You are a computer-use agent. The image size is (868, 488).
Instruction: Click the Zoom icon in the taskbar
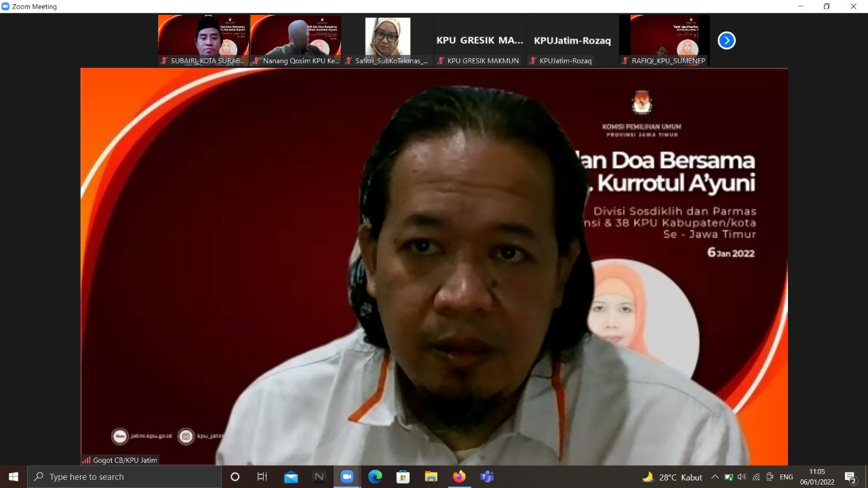(347, 477)
